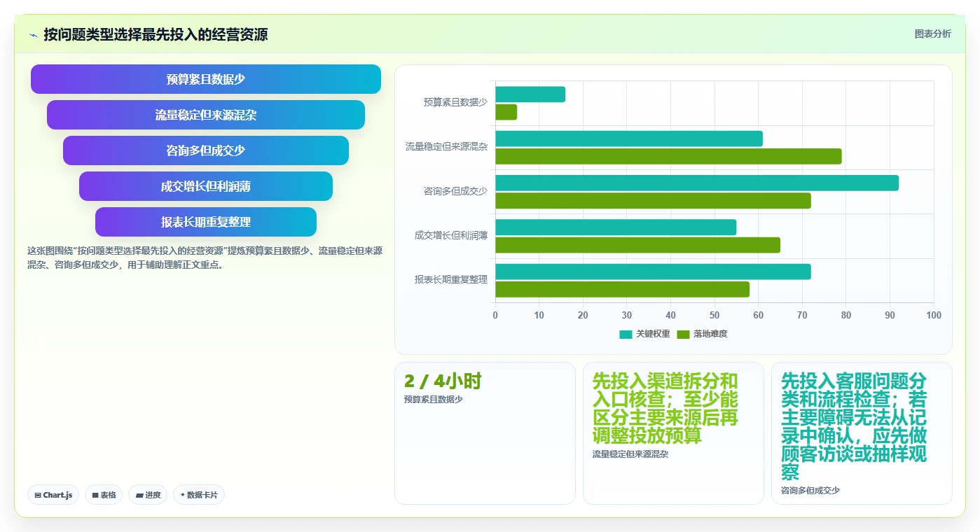Click the y-axis label 流量稳定但来源混杂
980x532 pixels.
pyautogui.click(x=446, y=147)
